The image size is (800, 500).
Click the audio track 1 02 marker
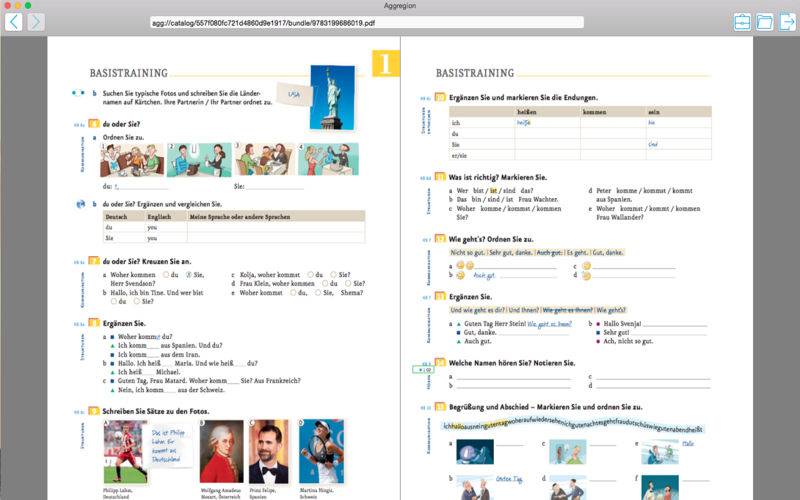click(423, 370)
